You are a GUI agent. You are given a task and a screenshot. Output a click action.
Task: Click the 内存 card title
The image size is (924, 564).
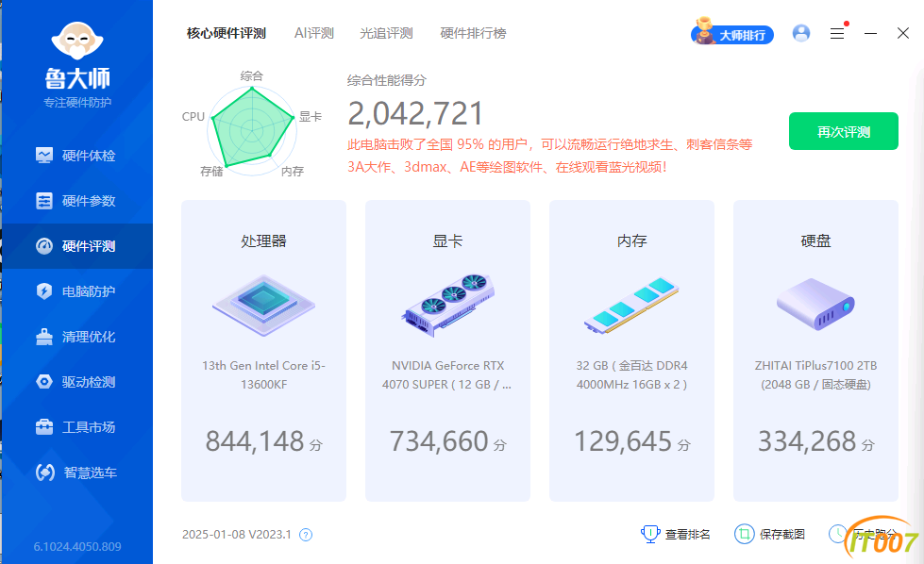[x=631, y=241]
